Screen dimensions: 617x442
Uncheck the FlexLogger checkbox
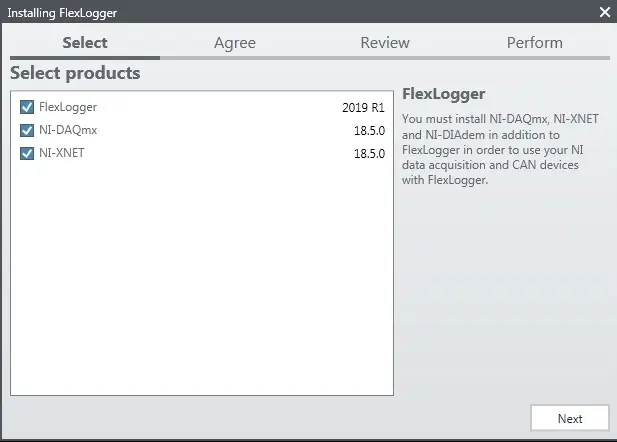point(27,106)
